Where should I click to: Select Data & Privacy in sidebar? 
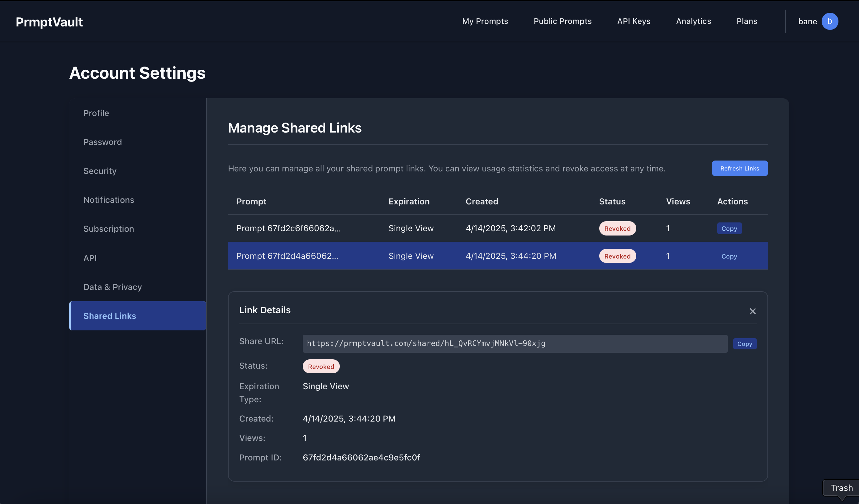click(x=112, y=287)
